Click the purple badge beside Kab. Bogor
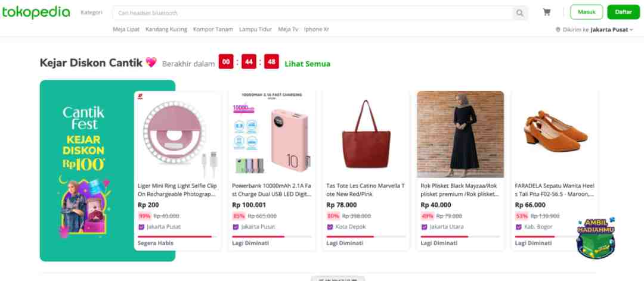Viewport: 644px width, 281px height. pos(518,227)
